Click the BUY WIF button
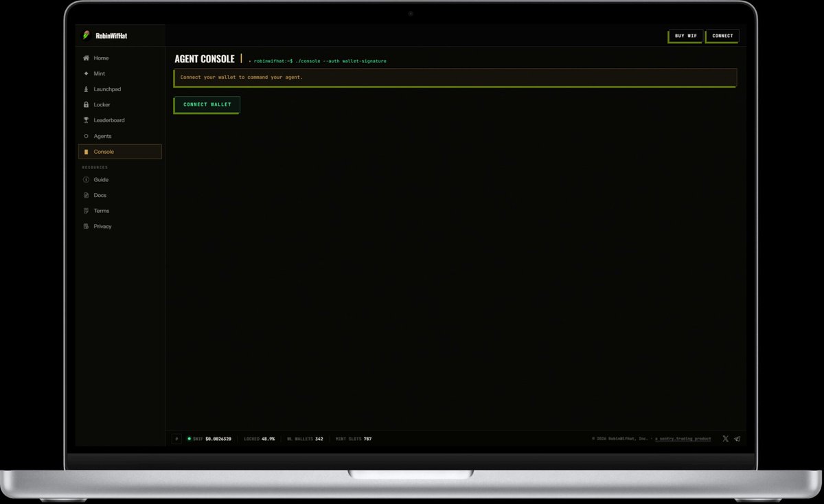This screenshot has width=824, height=504. pyautogui.click(x=685, y=36)
